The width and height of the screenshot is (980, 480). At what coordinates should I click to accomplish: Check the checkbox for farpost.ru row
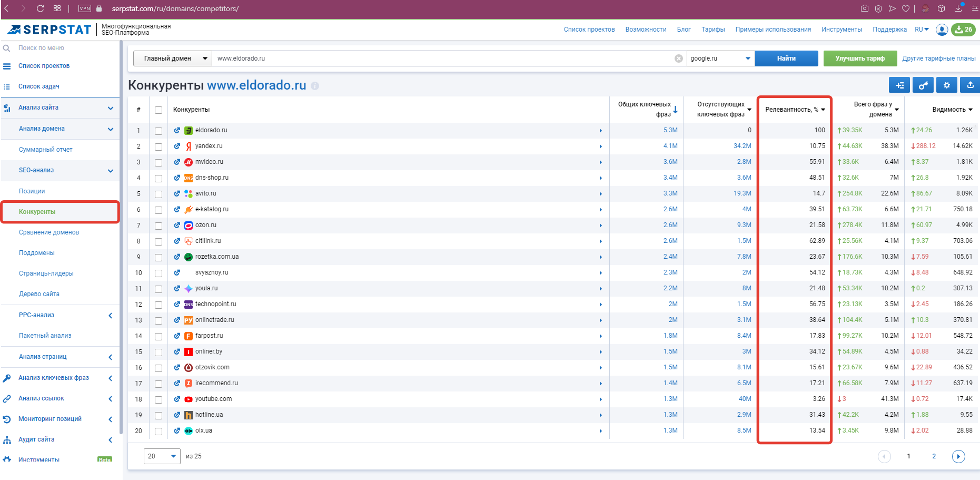[159, 337]
